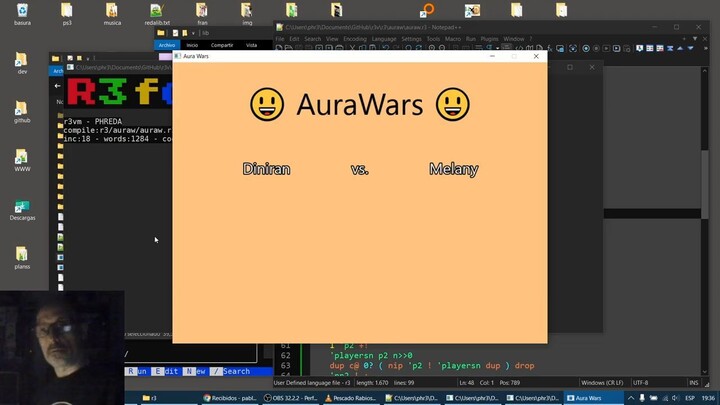This screenshot has height=405, width=720.
Task: Click ESP language indicator in taskbar
Action: pos(690,398)
